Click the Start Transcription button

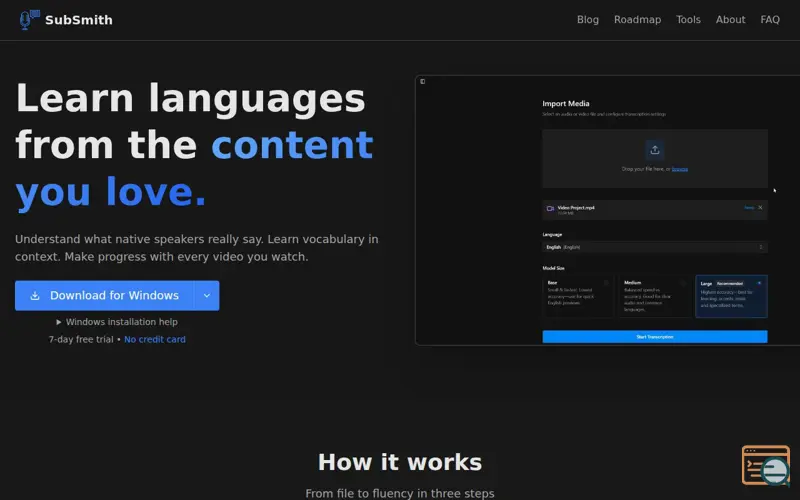coord(655,337)
